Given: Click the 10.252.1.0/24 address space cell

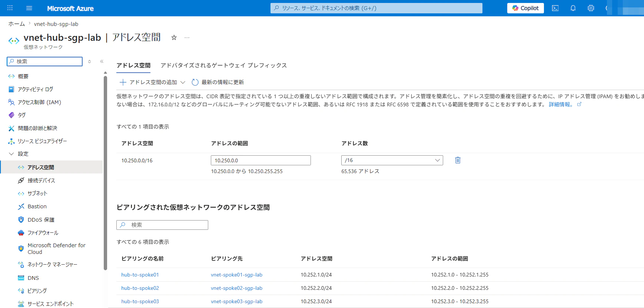Looking at the screenshot, I should (316, 275).
